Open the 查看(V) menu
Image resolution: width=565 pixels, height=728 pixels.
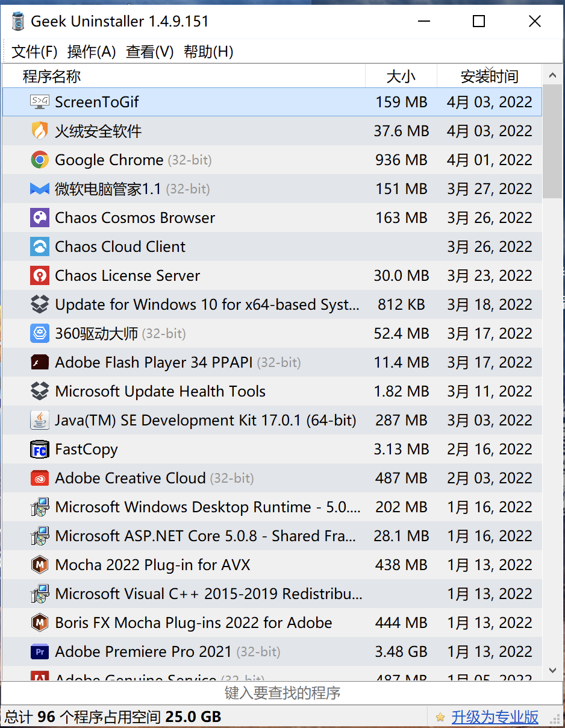point(150,52)
